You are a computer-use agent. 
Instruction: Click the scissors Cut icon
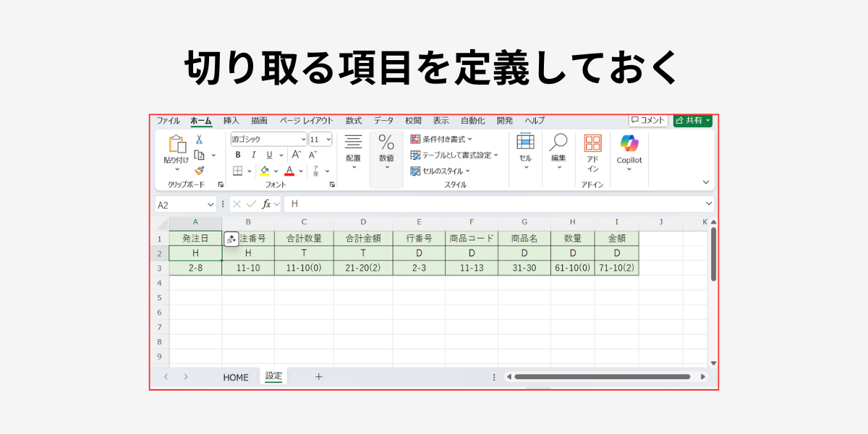point(200,140)
